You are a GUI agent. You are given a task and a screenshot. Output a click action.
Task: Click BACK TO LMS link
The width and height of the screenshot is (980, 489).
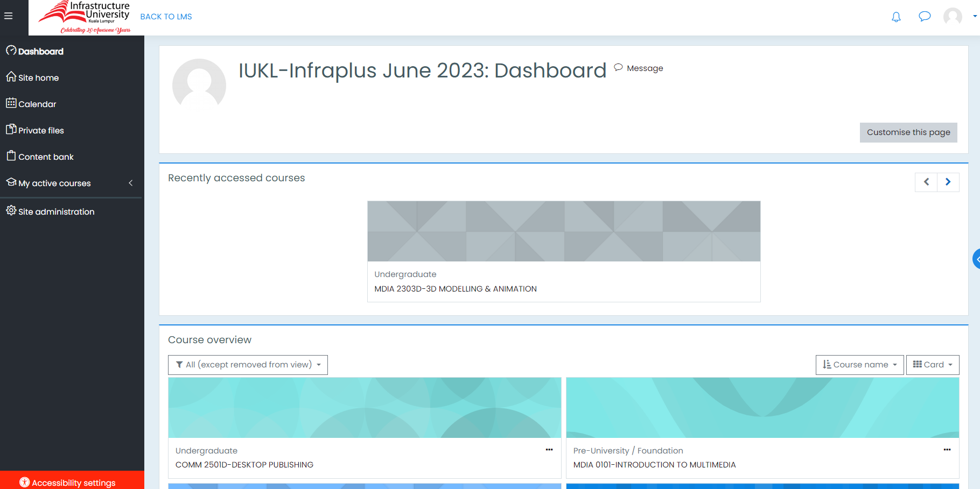[x=166, y=17]
